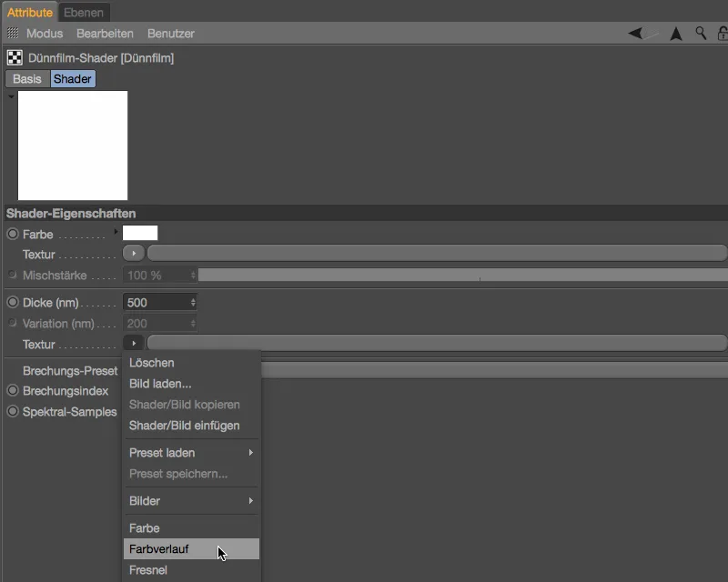
Task: Select Farbe in the shader menu
Action: point(191,528)
